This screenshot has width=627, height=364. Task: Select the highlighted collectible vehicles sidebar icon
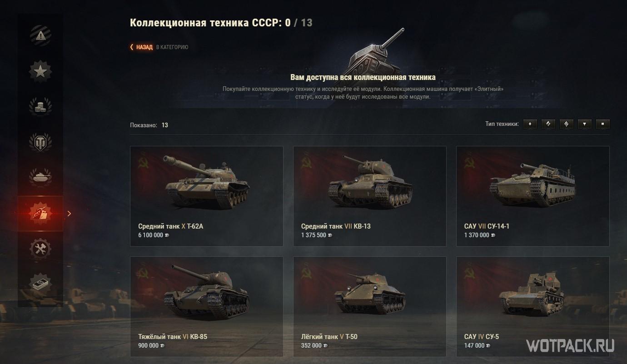(x=40, y=213)
